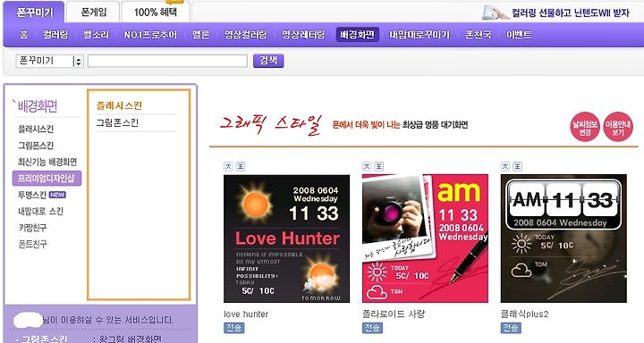Viewport: 644px width, 343px height.
Task: Click first small icon above 클래식plus2
Action: pyautogui.click(x=505, y=166)
